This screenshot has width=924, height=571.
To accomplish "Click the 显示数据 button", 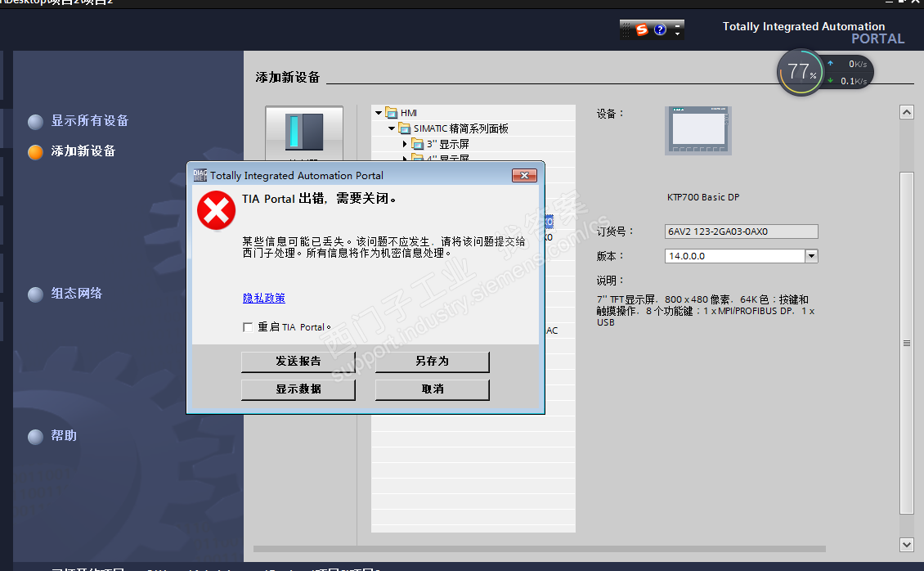I will point(298,389).
